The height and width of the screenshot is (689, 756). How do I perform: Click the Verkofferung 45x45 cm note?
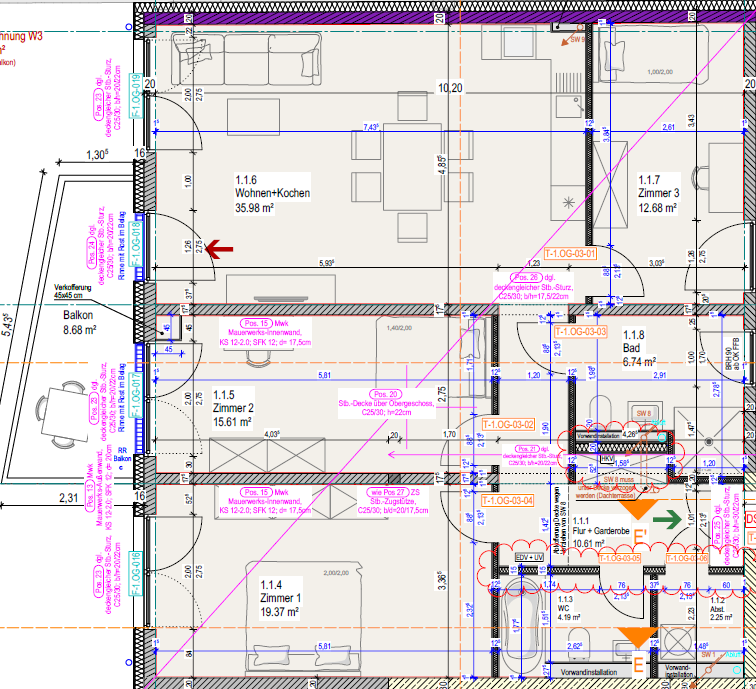(x=72, y=291)
